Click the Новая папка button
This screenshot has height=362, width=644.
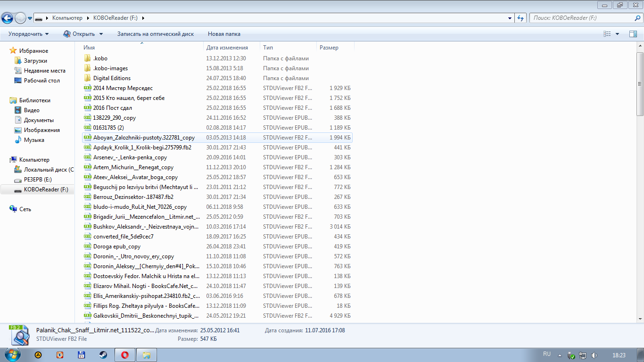tap(224, 34)
